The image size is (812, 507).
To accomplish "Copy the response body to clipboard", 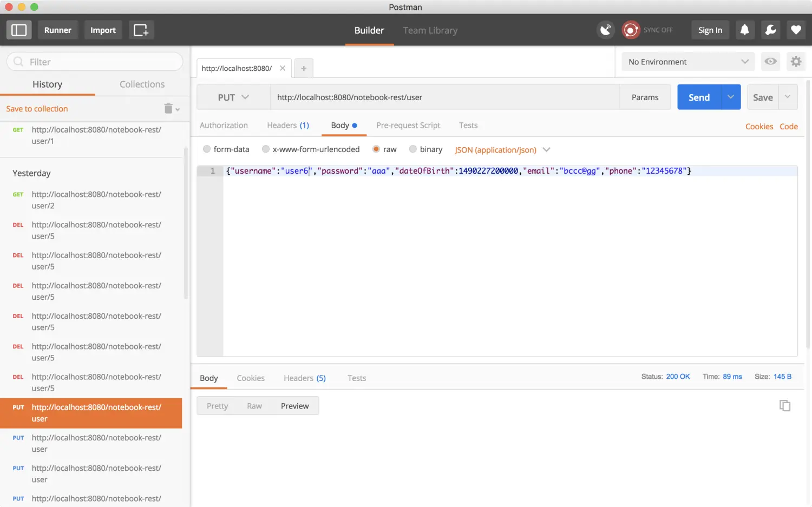I will click(x=785, y=405).
